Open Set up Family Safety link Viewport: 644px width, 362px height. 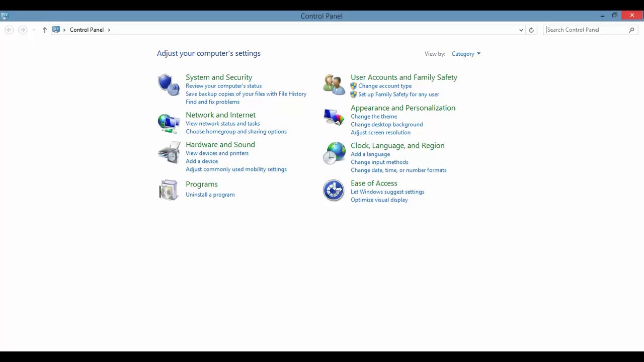(x=398, y=94)
